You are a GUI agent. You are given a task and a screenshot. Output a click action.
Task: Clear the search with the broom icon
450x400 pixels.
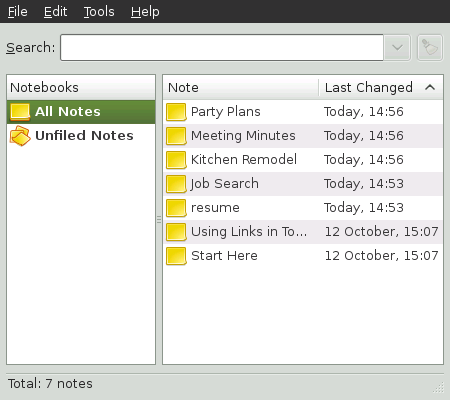tap(430, 47)
